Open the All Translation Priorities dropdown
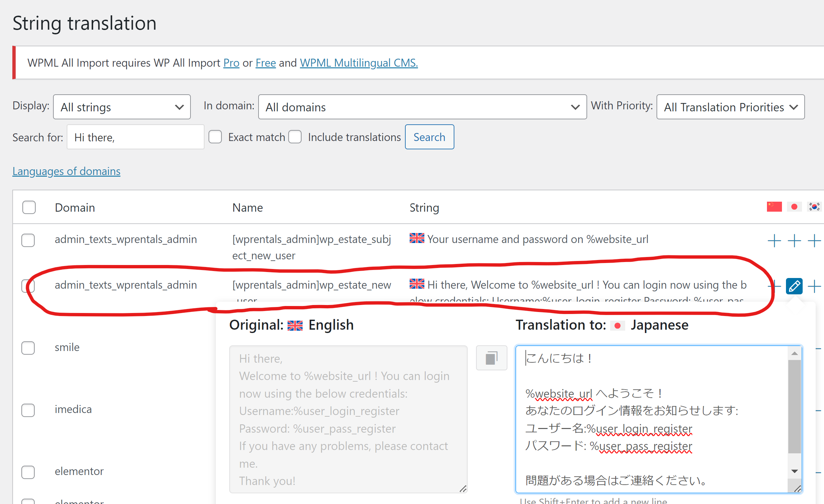This screenshot has width=824, height=504. pyautogui.click(x=730, y=107)
